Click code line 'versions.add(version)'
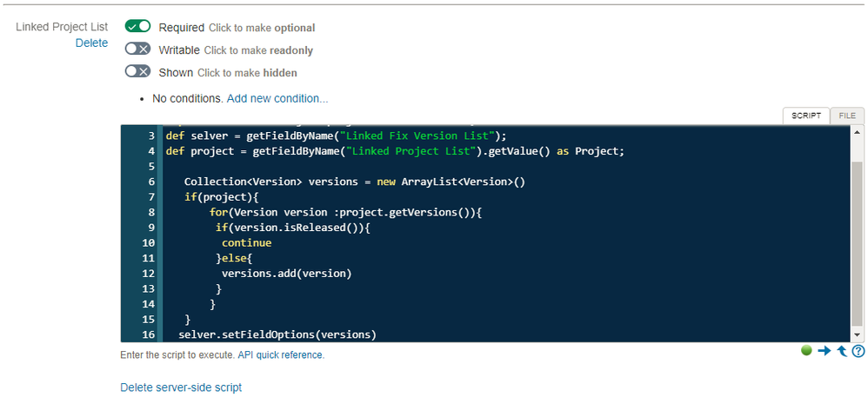Screen dimensions: 868x397 (x=287, y=273)
